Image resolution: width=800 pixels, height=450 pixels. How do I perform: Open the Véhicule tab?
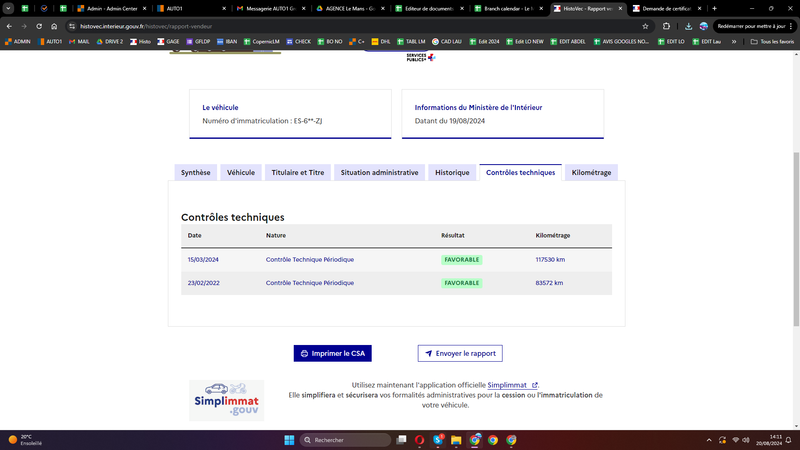coord(241,172)
